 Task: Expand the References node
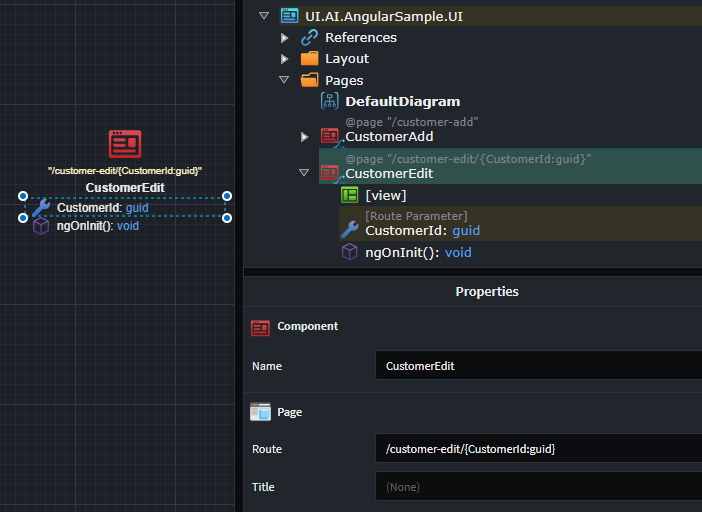[285, 38]
